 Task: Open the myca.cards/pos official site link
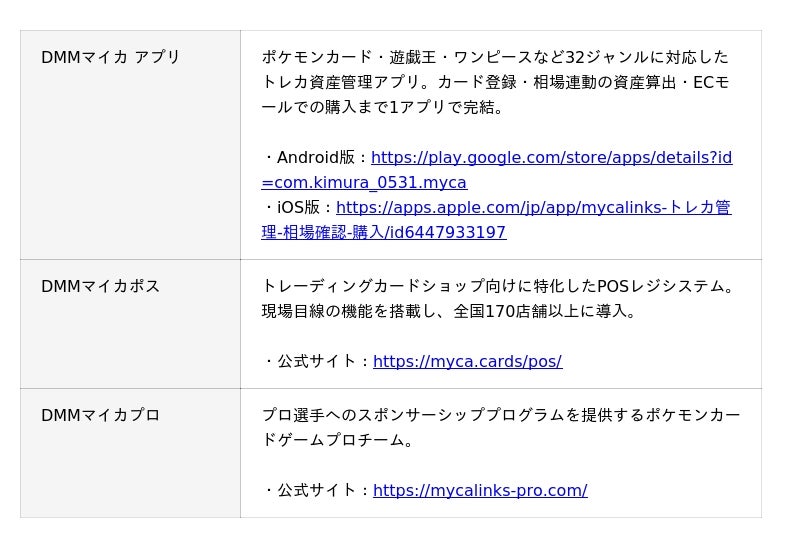(x=467, y=362)
